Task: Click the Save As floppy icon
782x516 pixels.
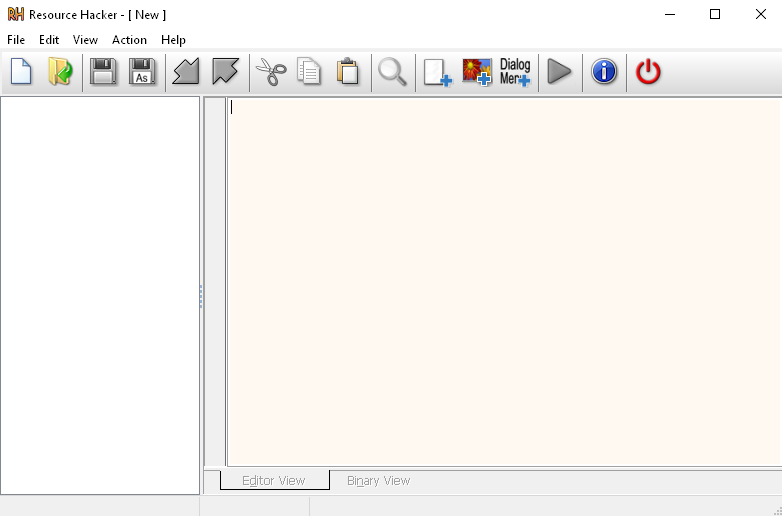Action: click(143, 72)
